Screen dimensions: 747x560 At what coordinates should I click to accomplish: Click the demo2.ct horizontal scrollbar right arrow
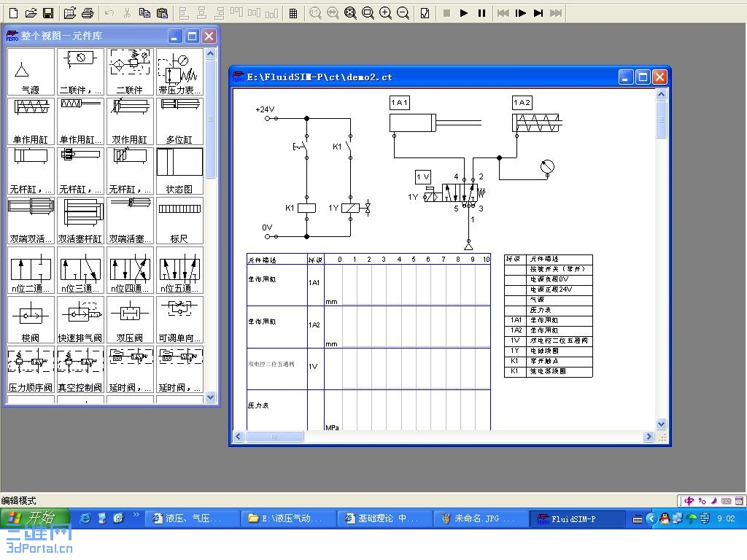[649, 436]
